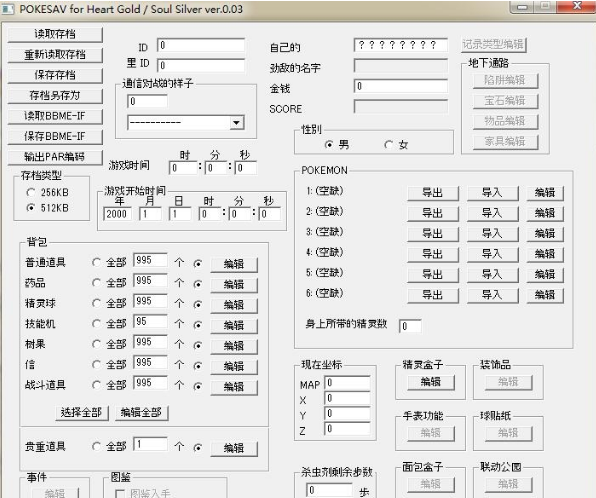
Task: Click the 游戏开始时间 年 field showing 2000
Action: (117, 214)
